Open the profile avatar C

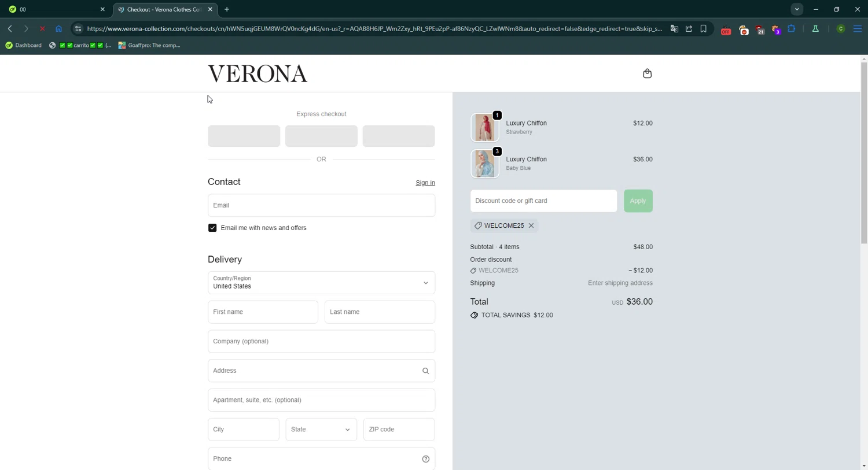(841, 28)
